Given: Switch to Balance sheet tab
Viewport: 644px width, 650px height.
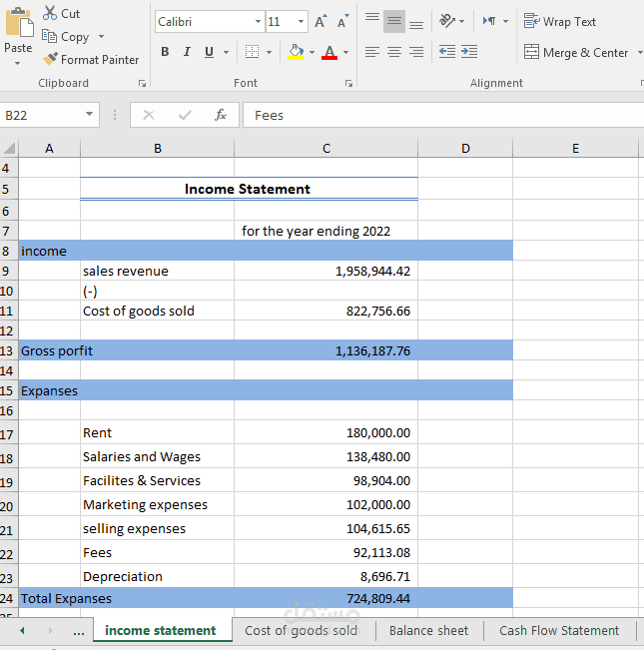Looking at the screenshot, I should [428, 630].
